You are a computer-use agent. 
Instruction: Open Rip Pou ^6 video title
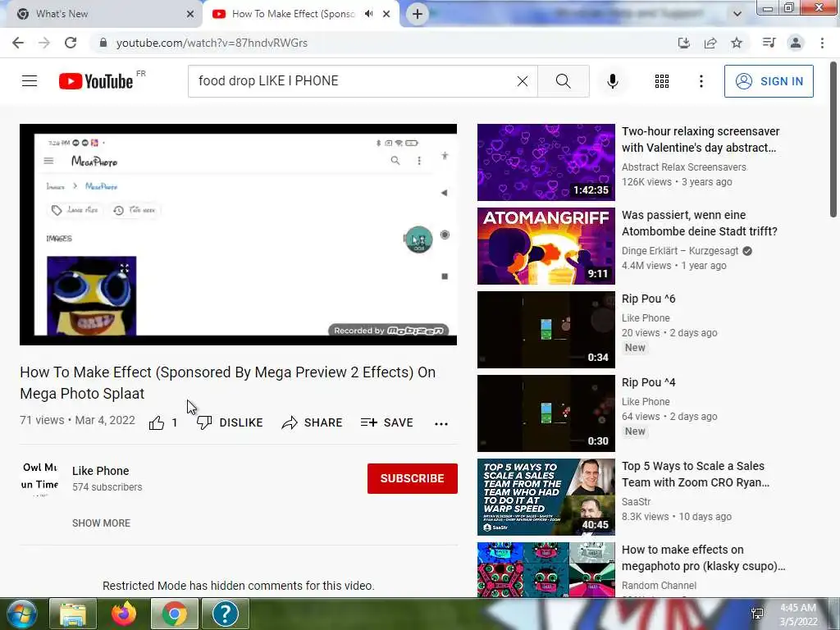click(648, 299)
